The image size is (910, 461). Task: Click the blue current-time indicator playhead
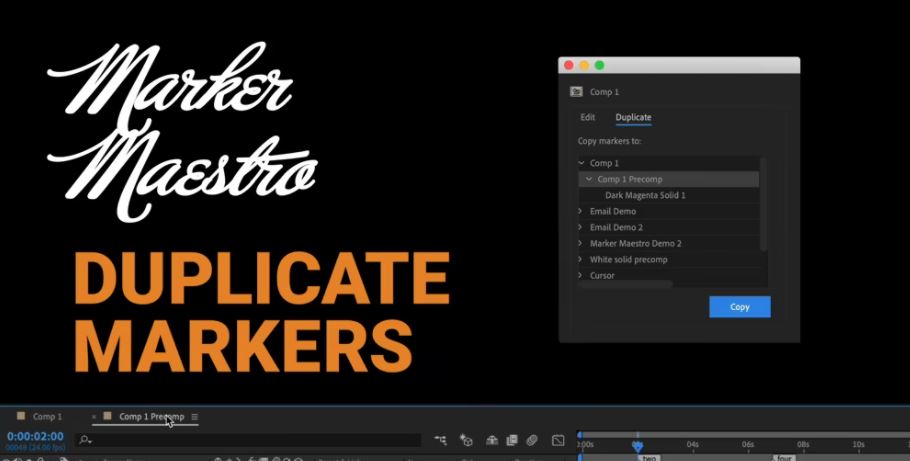pyautogui.click(x=637, y=445)
